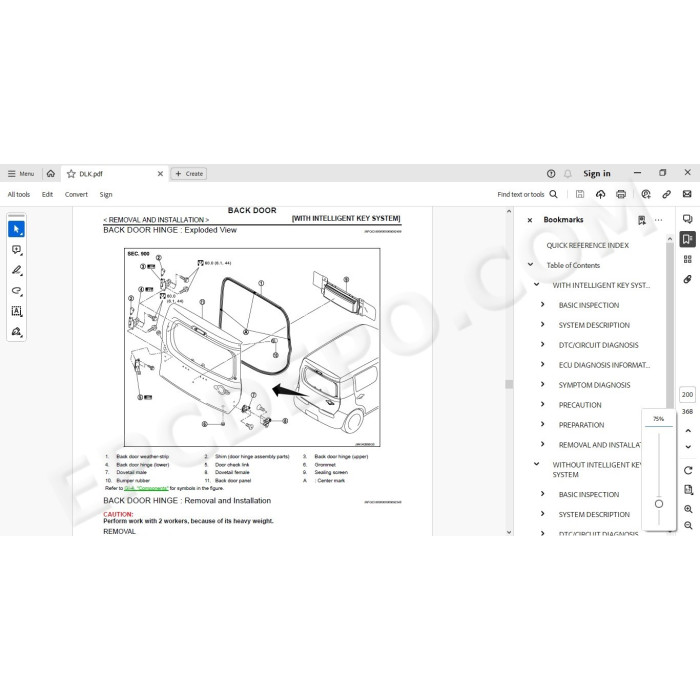Click document scroll down arrow
Image resolution: width=700 pixels, height=700 pixels.
[509, 532]
